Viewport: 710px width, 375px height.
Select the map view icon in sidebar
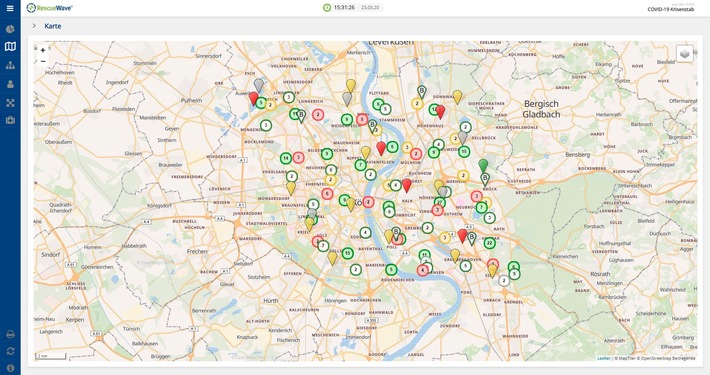tap(10, 47)
